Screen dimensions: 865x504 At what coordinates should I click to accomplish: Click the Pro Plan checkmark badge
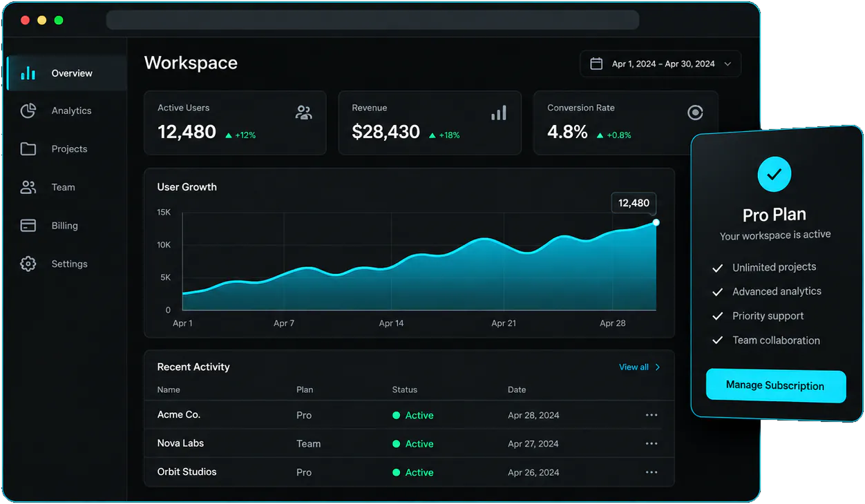(x=774, y=175)
